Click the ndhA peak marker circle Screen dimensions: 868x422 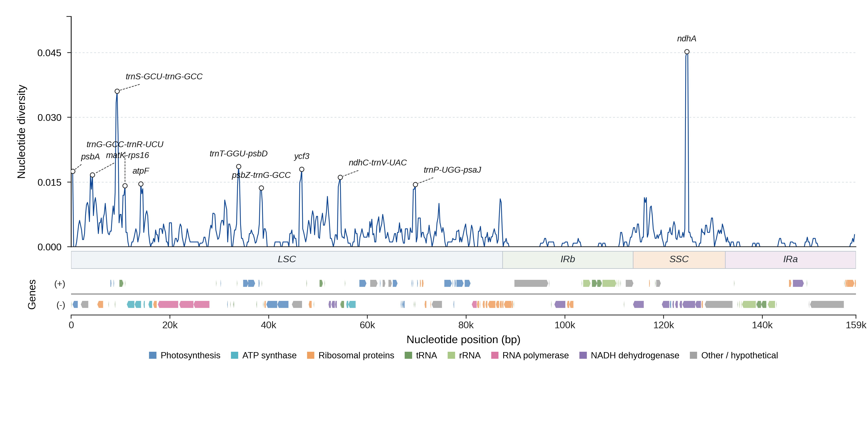(x=687, y=52)
